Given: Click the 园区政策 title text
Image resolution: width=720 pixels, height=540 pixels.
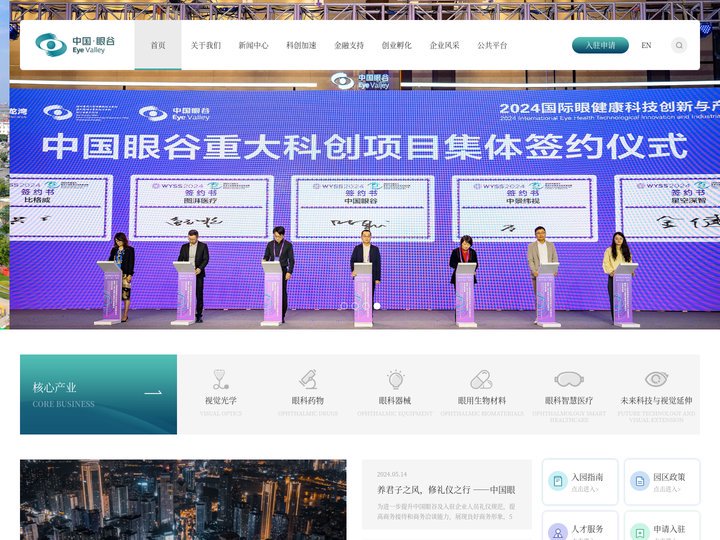Looking at the screenshot, I should click(x=669, y=477).
